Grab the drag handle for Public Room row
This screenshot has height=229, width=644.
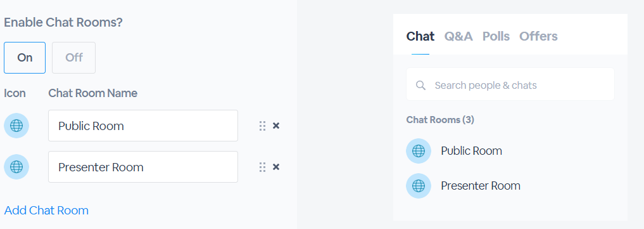[262, 126]
